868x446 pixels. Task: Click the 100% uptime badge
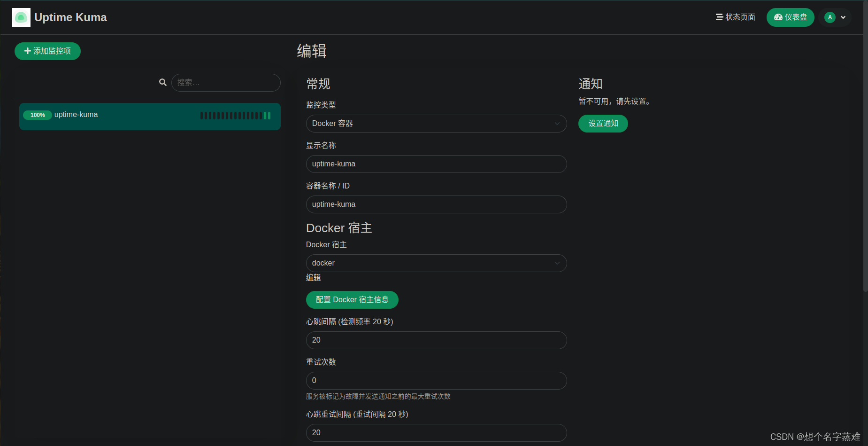pos(38,115)
